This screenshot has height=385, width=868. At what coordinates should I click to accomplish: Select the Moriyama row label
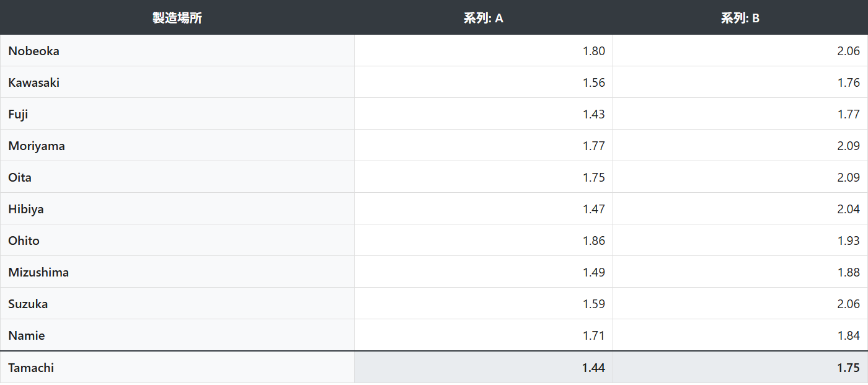tap(37, 146)
